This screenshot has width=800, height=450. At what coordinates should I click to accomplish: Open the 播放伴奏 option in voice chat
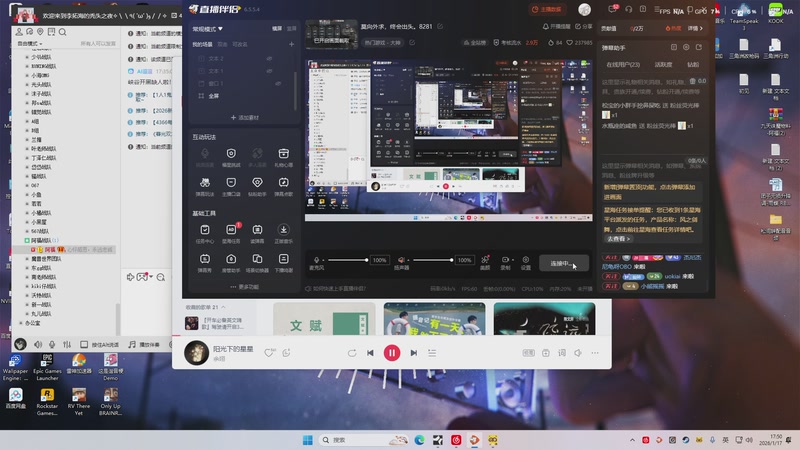(x=144, y=344)
